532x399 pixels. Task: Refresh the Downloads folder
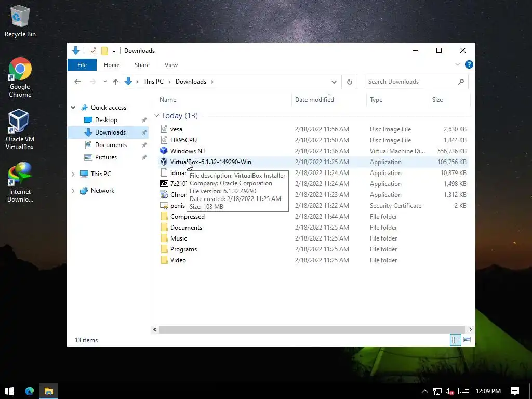[x=350, y=82]
